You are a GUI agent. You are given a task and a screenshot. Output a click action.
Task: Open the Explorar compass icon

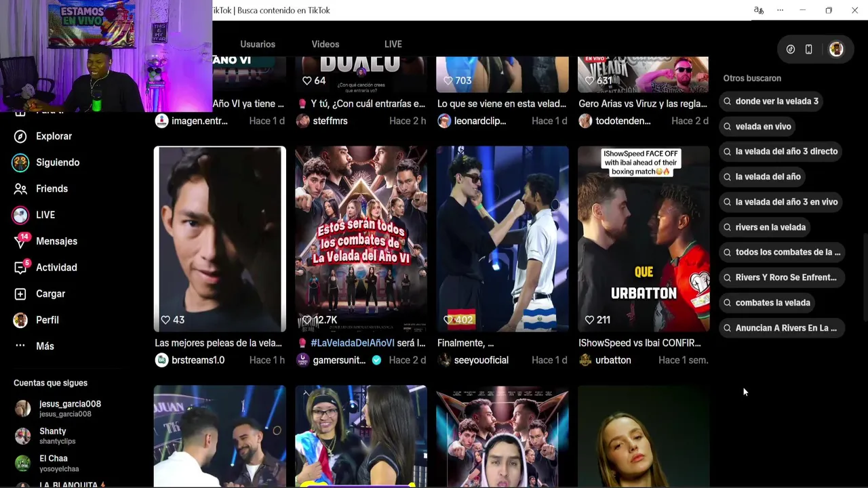[x=21, y=136]
